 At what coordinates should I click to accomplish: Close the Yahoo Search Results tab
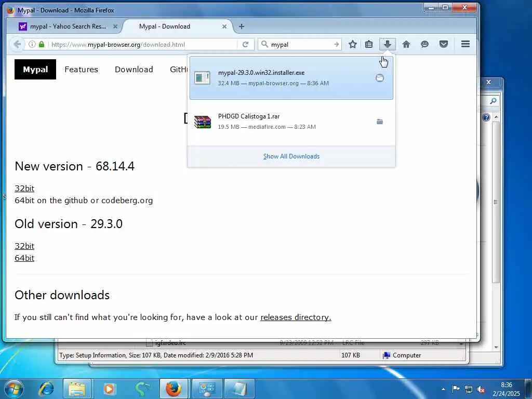click(x=115, y=26)
